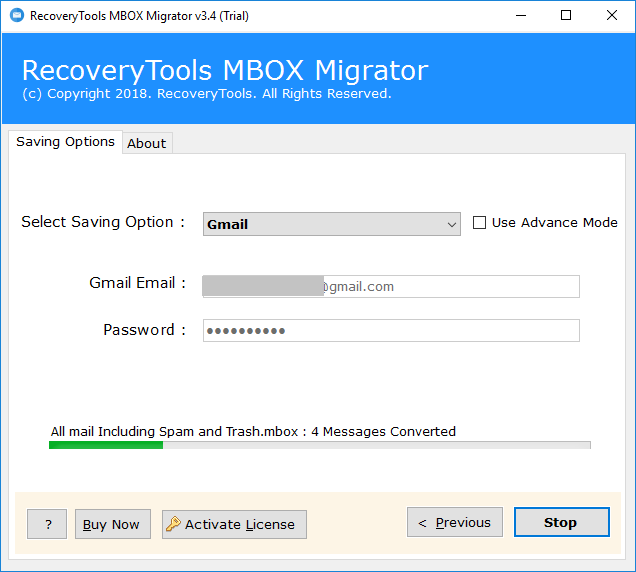Go back with the Previous button
Screen dimensions: 636x572
tap(455, 522)
